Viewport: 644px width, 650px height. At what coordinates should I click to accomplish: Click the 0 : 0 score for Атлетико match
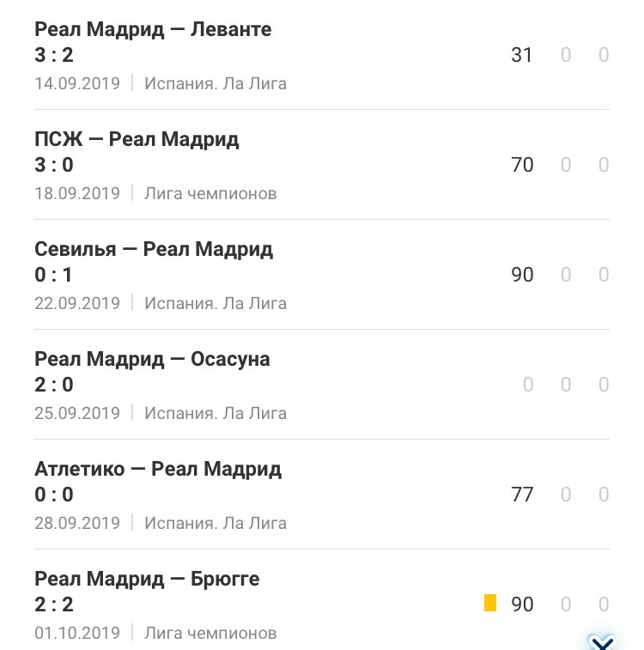tap(54, 495)
